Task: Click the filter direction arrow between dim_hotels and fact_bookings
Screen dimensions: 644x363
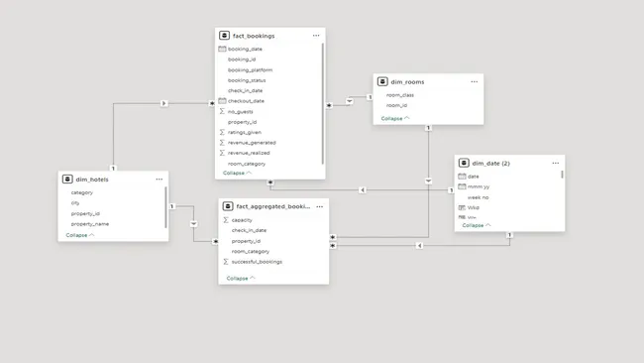Action: (x=163, y=103)
